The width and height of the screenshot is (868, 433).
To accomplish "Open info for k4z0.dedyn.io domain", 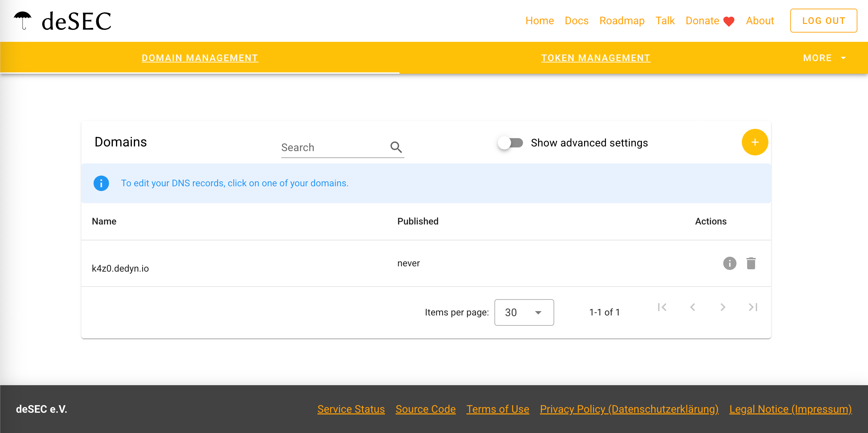I will click(730, 263).
